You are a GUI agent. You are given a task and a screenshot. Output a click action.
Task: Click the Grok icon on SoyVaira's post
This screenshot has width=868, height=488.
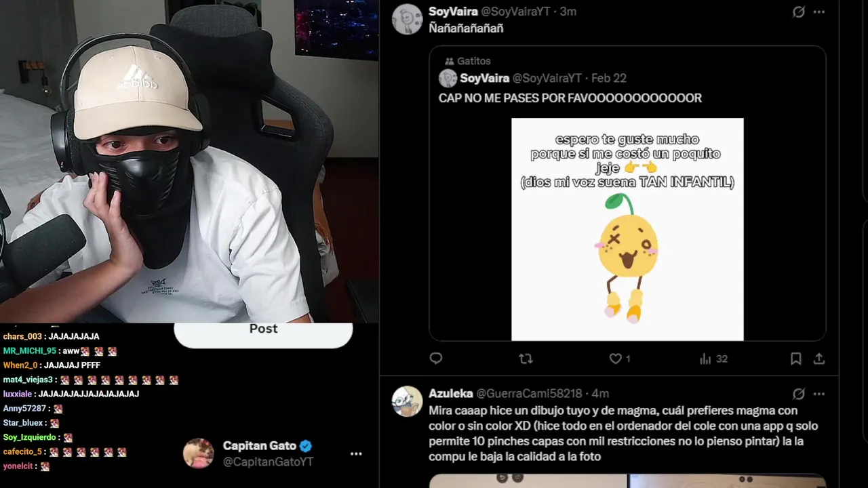point(799,12)
